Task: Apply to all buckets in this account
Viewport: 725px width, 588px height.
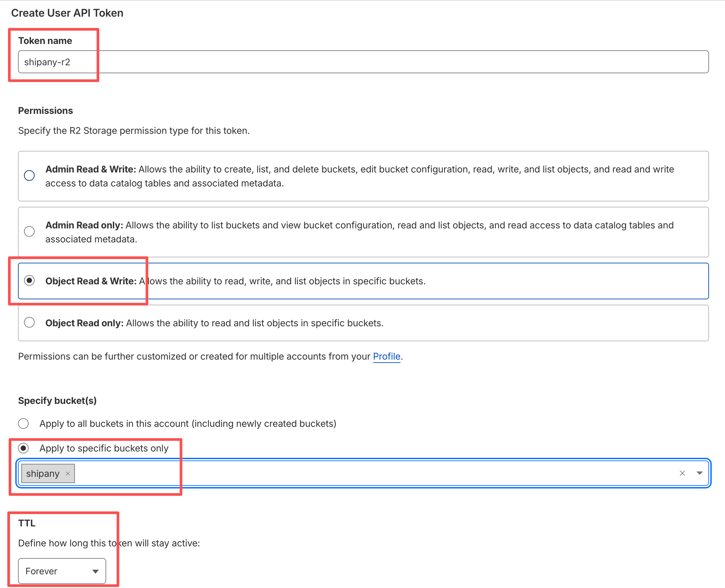Action: (x=23, y=424)
